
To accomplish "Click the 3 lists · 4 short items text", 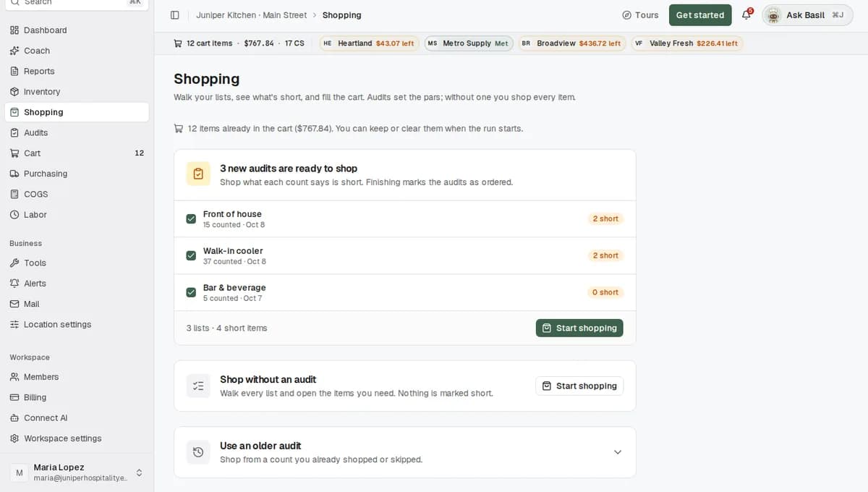I will coord(226,328).
